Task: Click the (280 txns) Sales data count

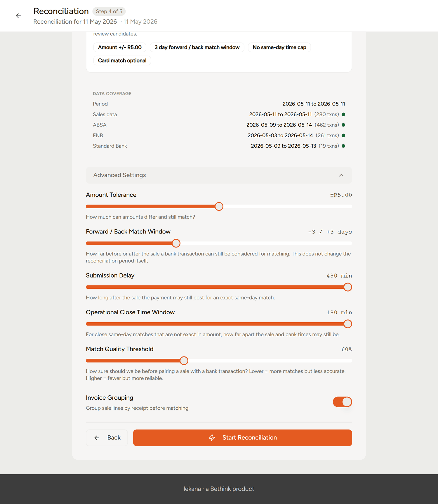Action: pyautogui.click(x=327, y=114)
